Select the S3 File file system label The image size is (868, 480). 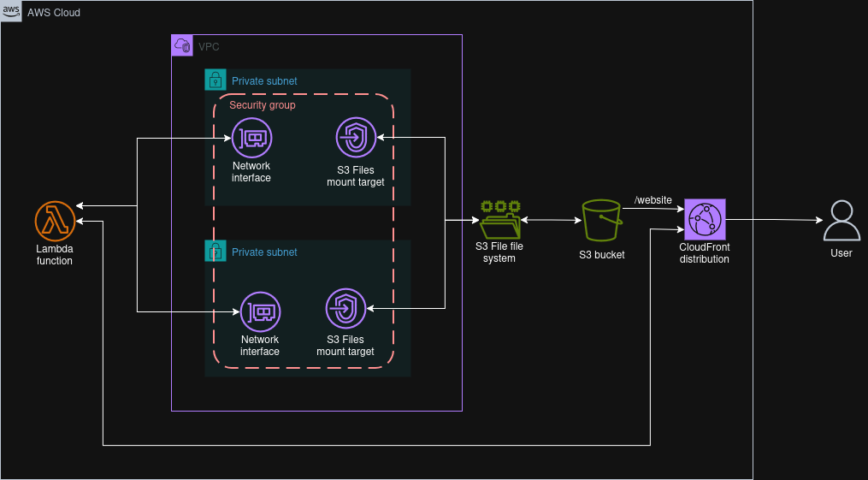[499, 252]
